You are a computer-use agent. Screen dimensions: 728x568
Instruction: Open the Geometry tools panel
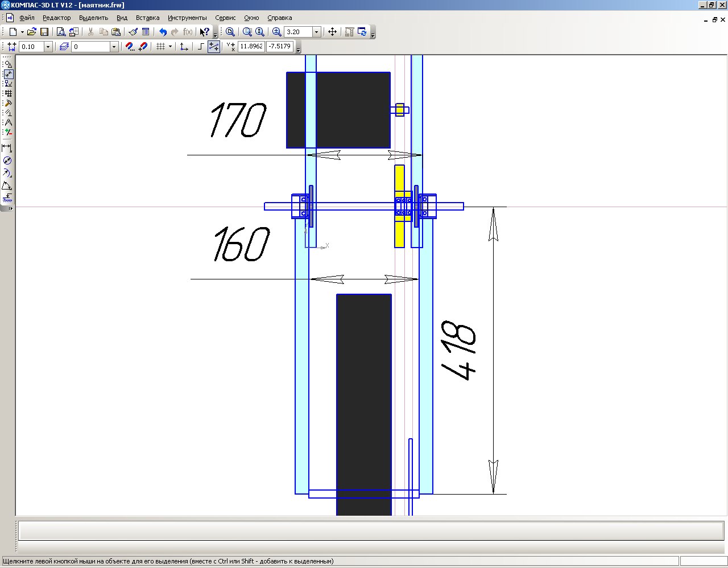click(x=8, y=64)
